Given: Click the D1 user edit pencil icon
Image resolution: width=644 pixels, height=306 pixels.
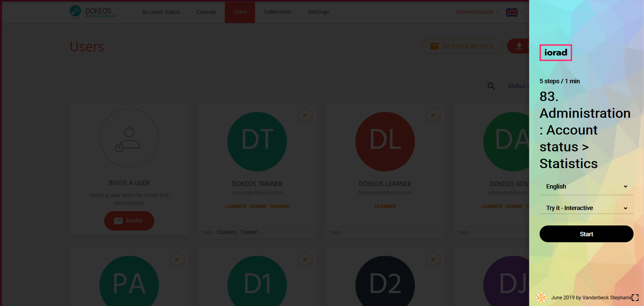Looking at the screenshot, I should [305, 259].
